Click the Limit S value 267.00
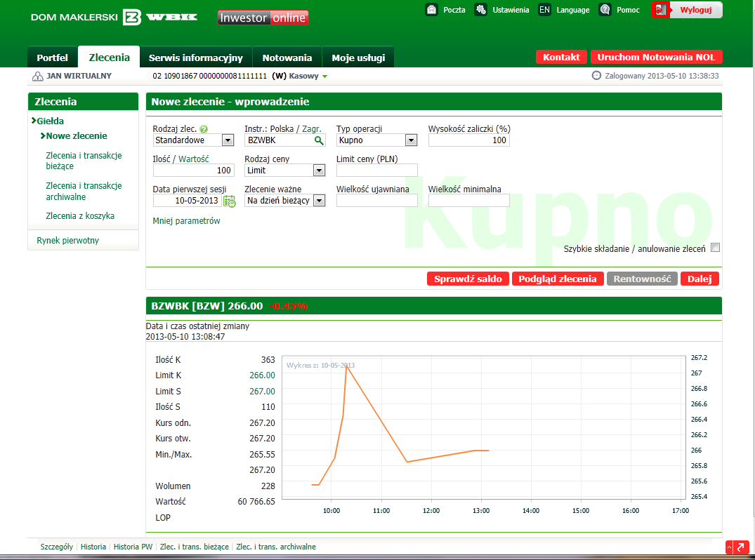The width and height of the screenshot is (755, 560). 263,392
